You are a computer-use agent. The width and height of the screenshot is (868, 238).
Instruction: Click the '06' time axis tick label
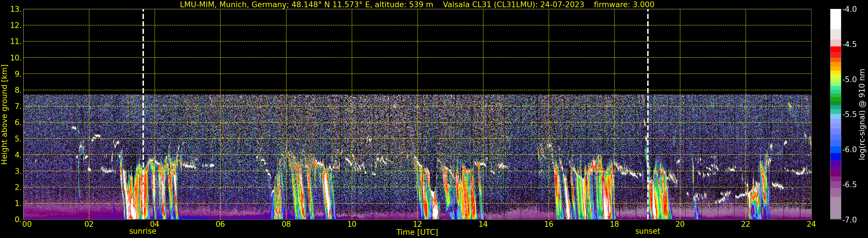pos(220,224)
